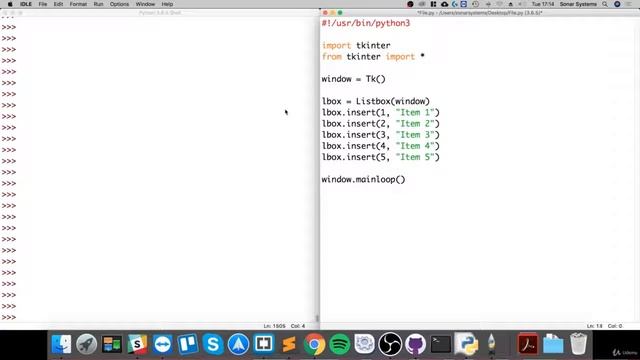Click the 'lbox = Listbox(window)' line
Screen dimensions: 640x360
(376, 101)
